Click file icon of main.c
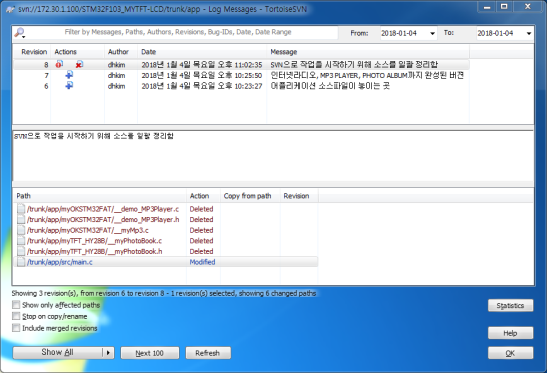This screenshot has width=547, height=377. pyautogui.click(x=21, y=262)
